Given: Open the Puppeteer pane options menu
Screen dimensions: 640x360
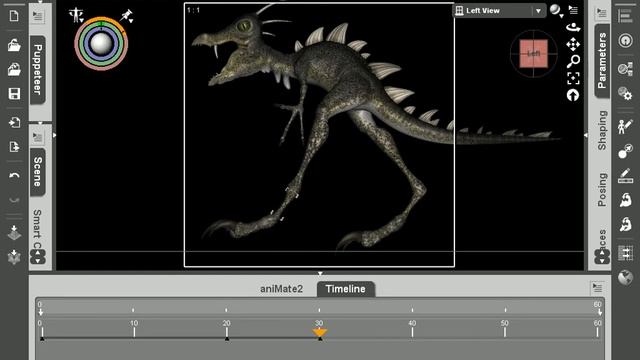Looking at the screenshot, I should tap(38, 16).
